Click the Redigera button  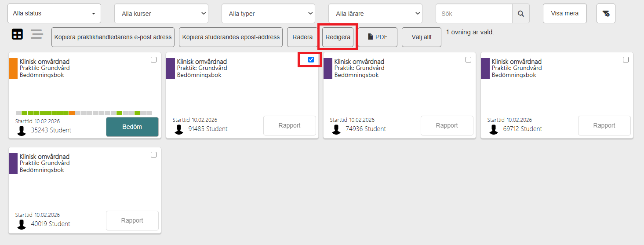tap(338, 37)
